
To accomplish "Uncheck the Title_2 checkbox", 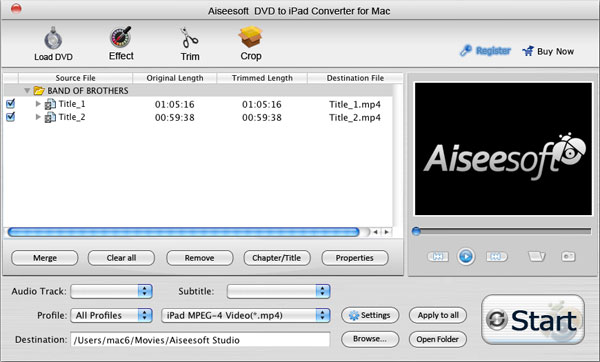I will click(x=11, y=117).
